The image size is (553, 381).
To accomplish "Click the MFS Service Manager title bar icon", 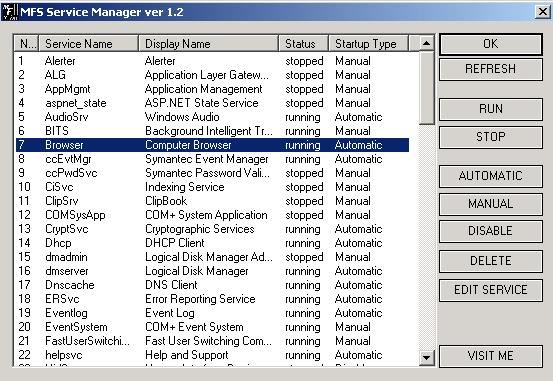I will pos(10,12).
